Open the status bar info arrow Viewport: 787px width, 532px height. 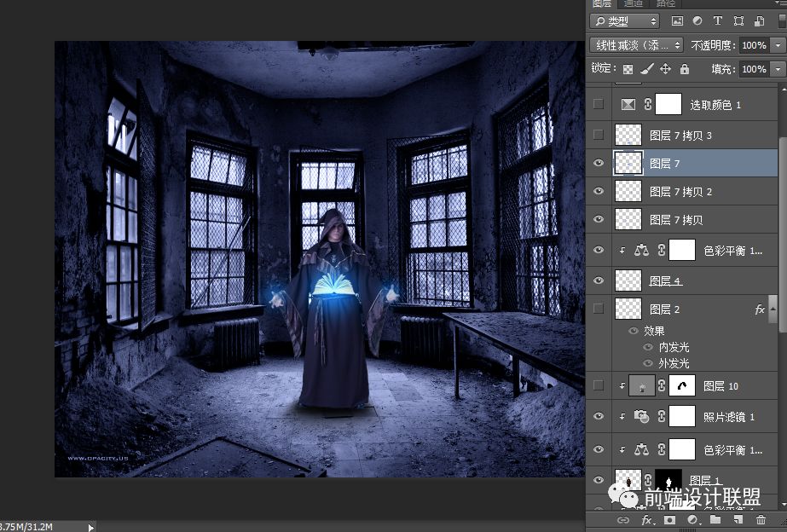[x=91, y=527]
